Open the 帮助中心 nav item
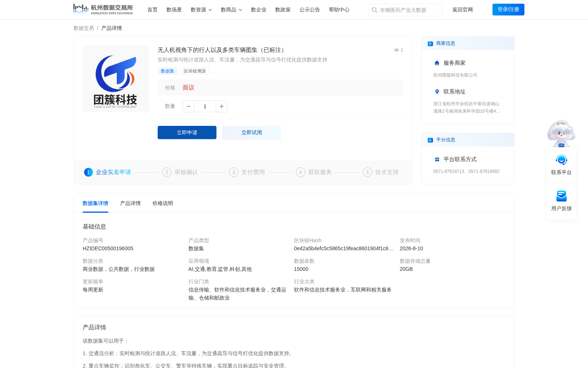 pos(339,10)
